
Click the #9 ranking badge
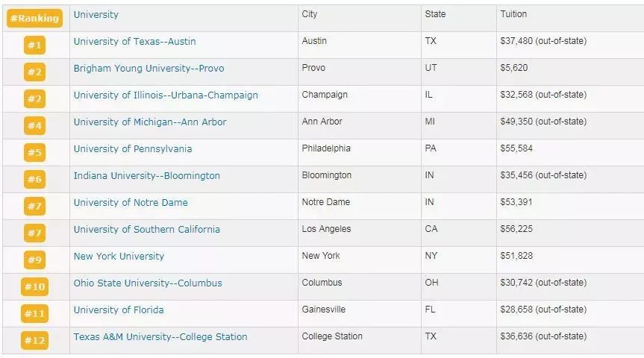click(x=34, y=260)
